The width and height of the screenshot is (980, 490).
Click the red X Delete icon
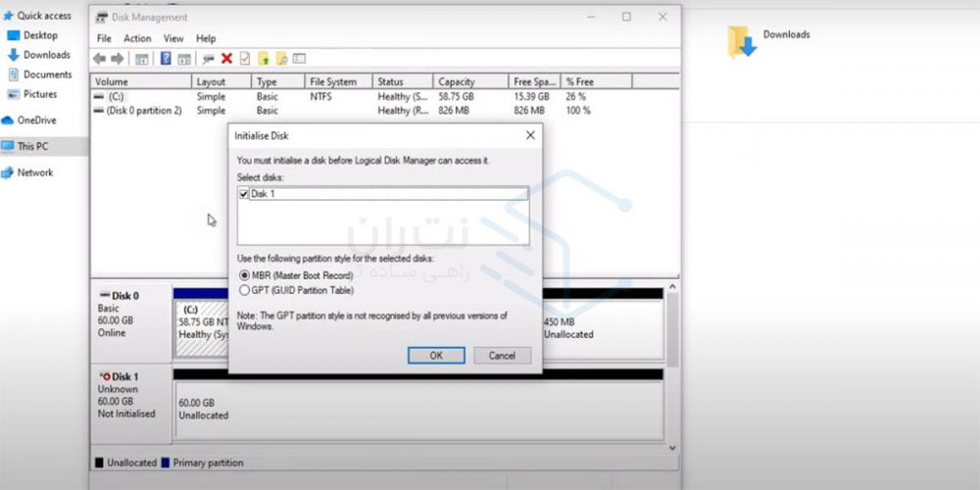coord(226,59)
